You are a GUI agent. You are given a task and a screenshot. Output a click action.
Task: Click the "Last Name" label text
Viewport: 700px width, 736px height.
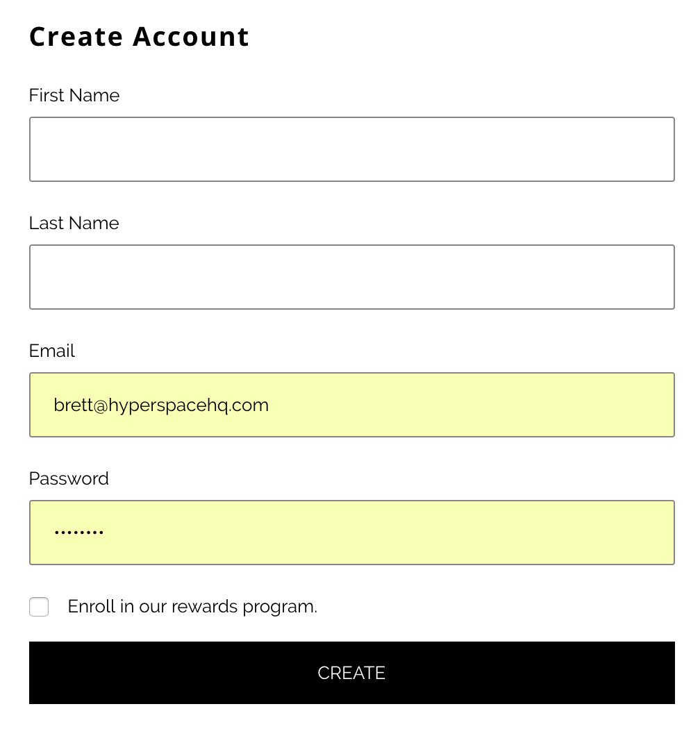click(x=74, y=224)
